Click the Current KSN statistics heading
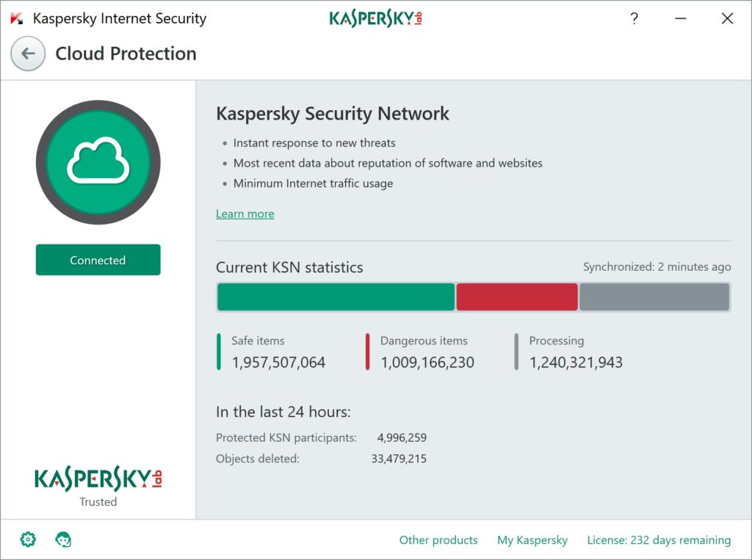 (289, 267)
